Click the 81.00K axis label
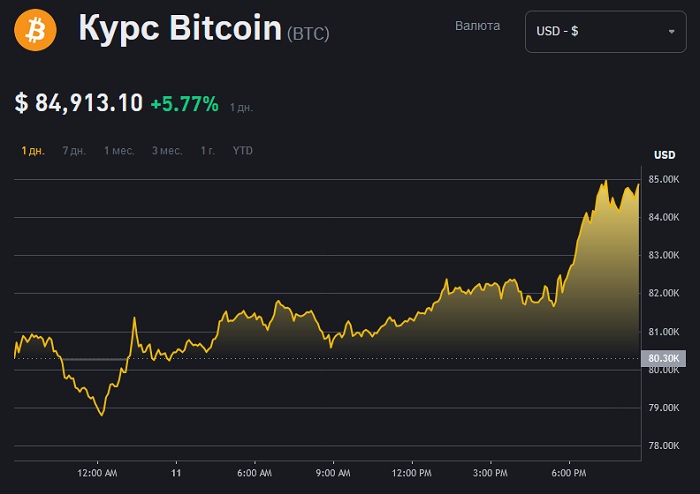The width and height of the screenshot is (700, 494). pyautogui.click(x=663, y=332)
